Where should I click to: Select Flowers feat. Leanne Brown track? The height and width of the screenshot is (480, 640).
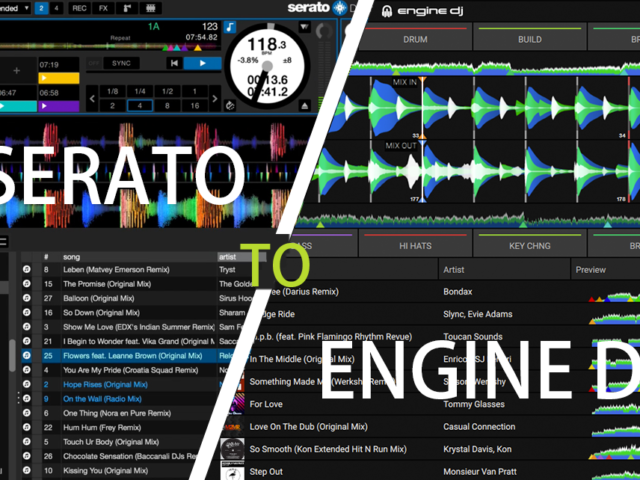pyautogui.click(x=133, y=356)
